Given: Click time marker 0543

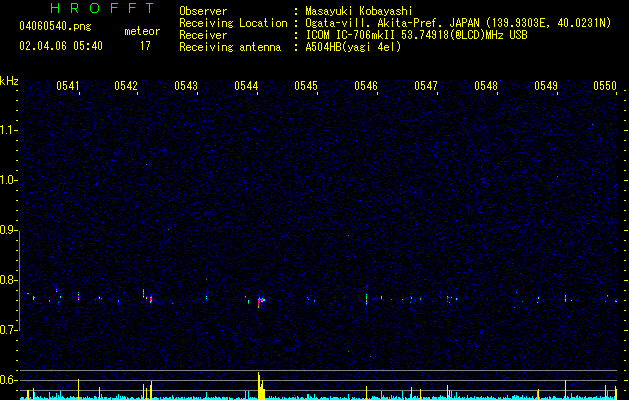Looking at the screenshot, I should [x=186, y=85].
